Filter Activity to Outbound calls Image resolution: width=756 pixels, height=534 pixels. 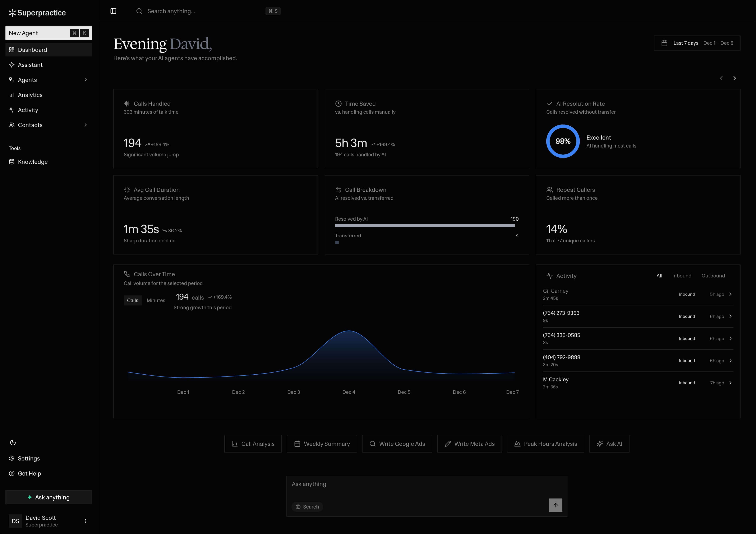click(x=713, y=276)
